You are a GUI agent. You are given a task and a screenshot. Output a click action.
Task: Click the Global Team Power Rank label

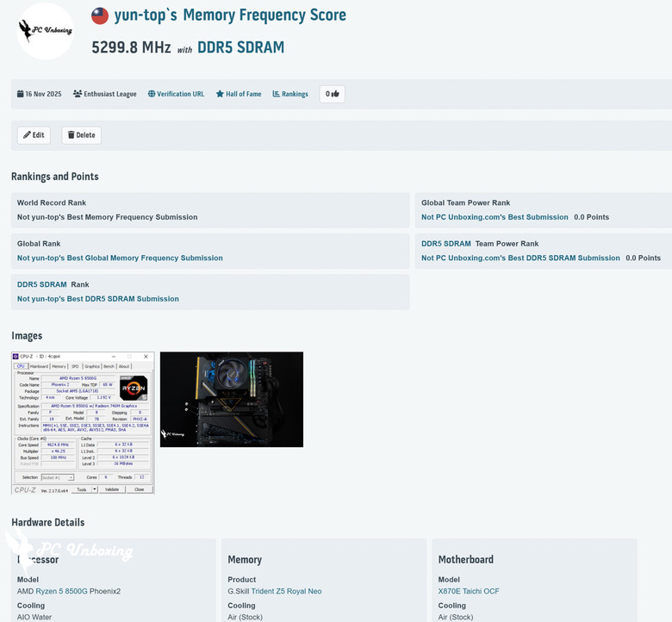(x=465, y=202)
